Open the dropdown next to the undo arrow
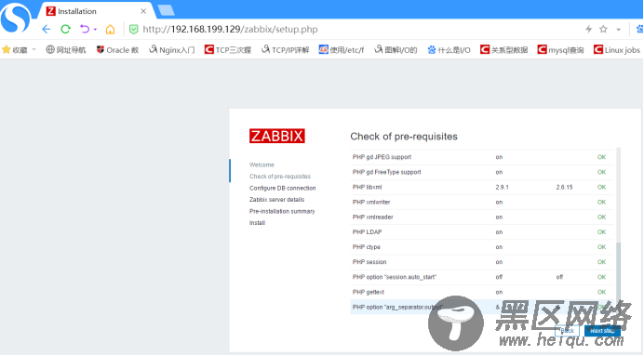This screenshot has height=356, width=644. point(95,30)
